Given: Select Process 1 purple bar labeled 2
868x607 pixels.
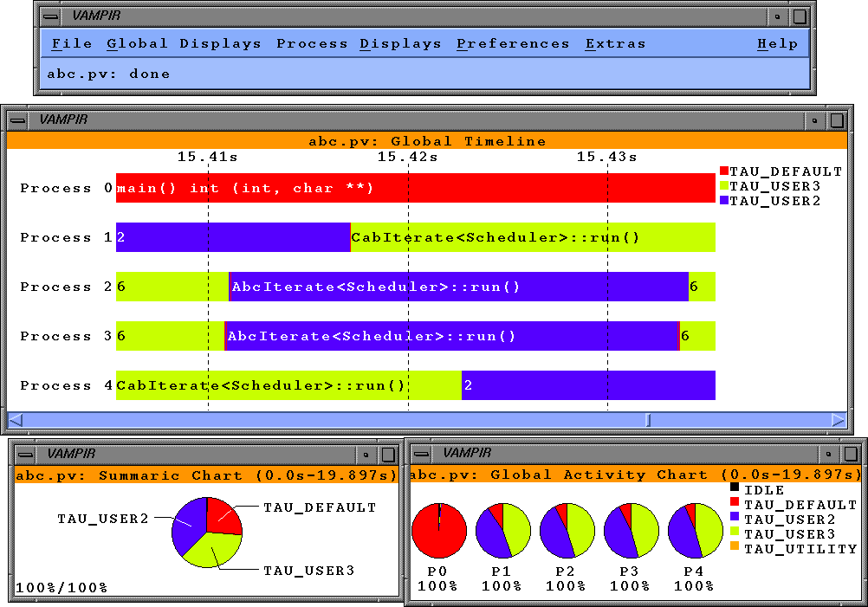Looking at the screenshot, I should click(233, 237).
